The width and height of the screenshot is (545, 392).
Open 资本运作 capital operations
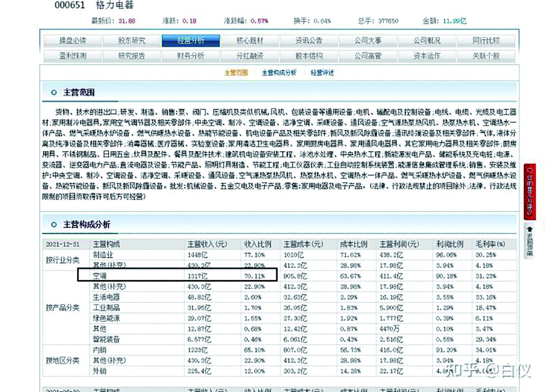click(x=427, y=56)
